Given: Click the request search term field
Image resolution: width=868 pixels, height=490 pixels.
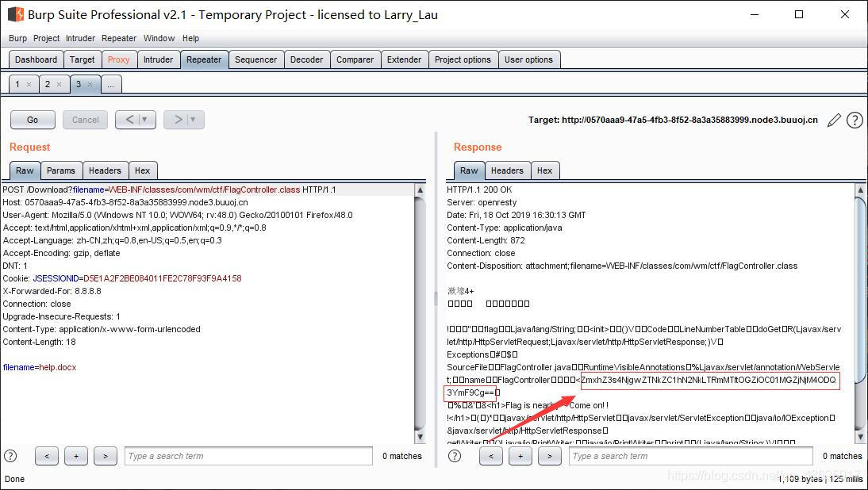Looking at the screenshot, I should pos(248,456).
